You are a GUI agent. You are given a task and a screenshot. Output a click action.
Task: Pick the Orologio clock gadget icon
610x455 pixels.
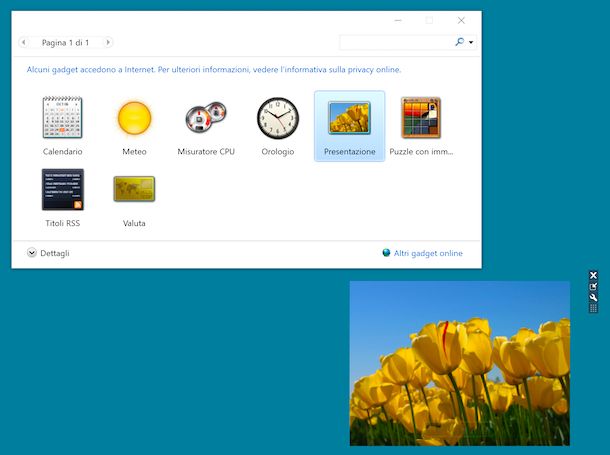[x=278, y=118]
